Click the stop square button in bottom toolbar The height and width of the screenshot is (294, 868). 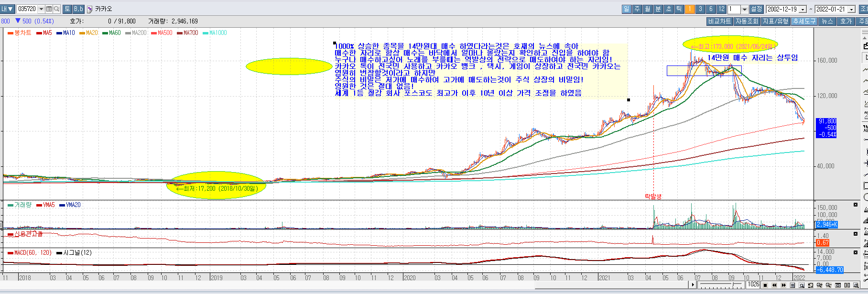pos(765,285)
